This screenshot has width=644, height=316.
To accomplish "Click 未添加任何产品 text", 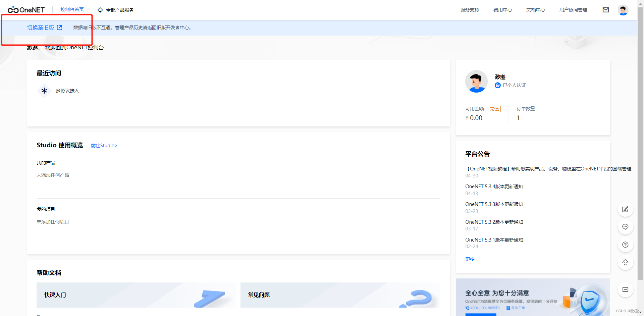I will click(53, 175).
